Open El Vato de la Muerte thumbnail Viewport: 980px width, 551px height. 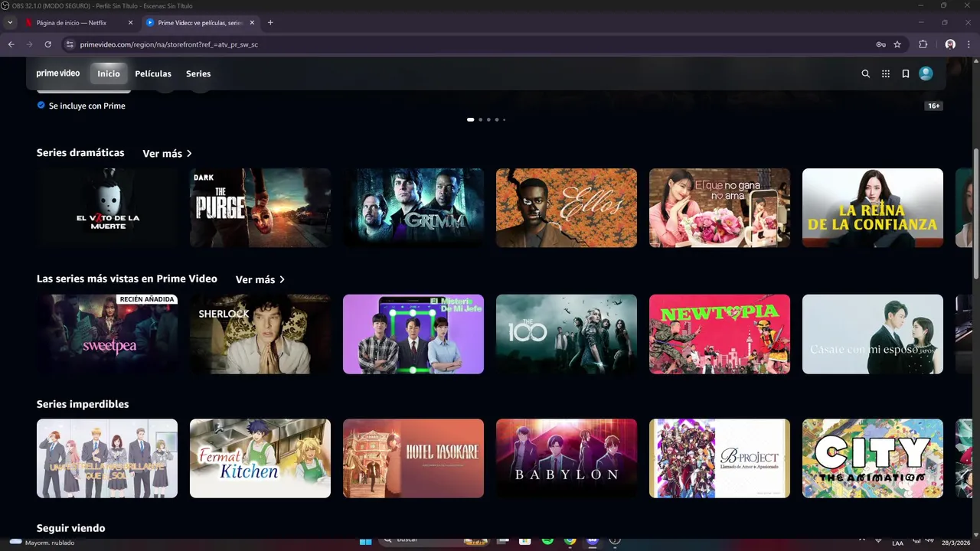107,208
